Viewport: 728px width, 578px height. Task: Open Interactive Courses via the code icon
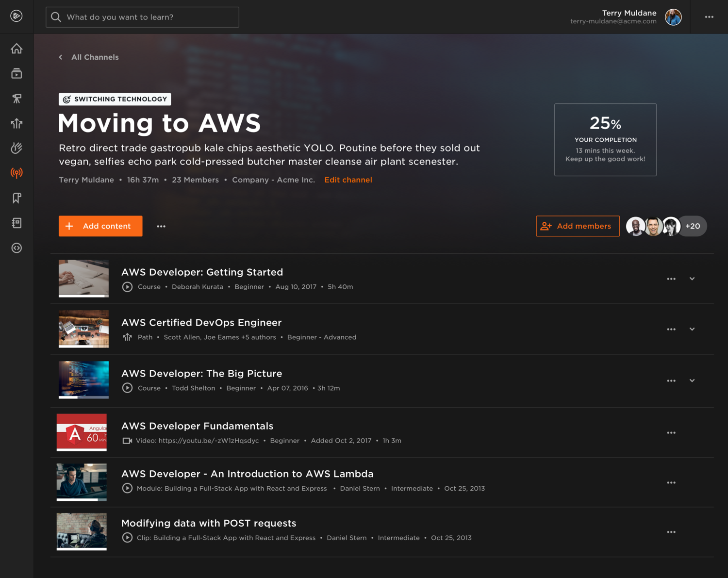17,248
